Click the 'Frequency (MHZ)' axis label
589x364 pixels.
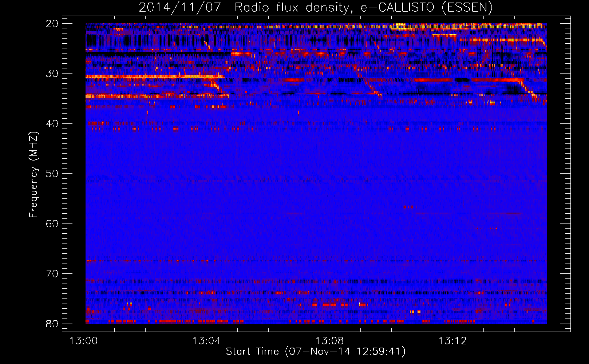coord(33,175)
